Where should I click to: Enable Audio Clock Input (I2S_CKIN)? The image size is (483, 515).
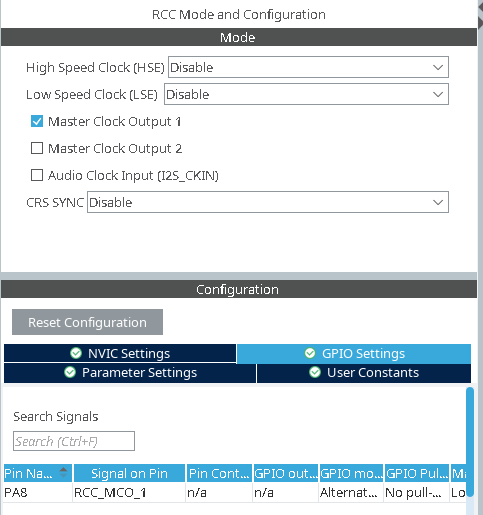pos(37,175)
